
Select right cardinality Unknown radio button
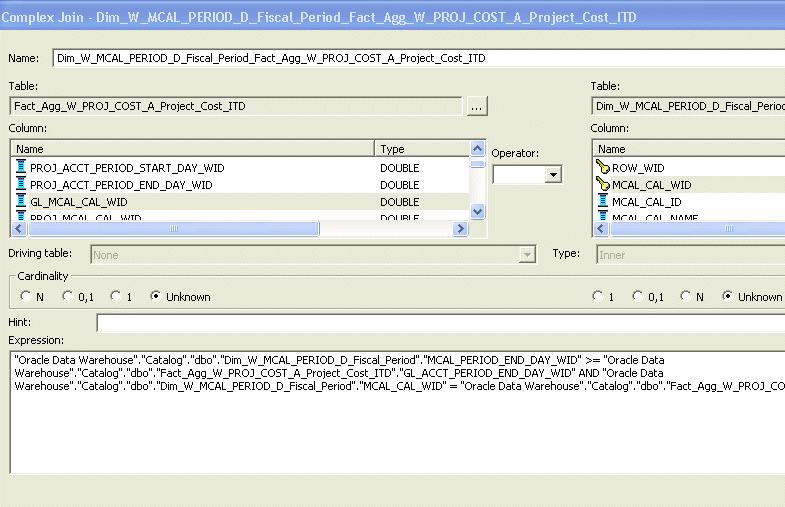pyautogui.click(x=727, y=296)
